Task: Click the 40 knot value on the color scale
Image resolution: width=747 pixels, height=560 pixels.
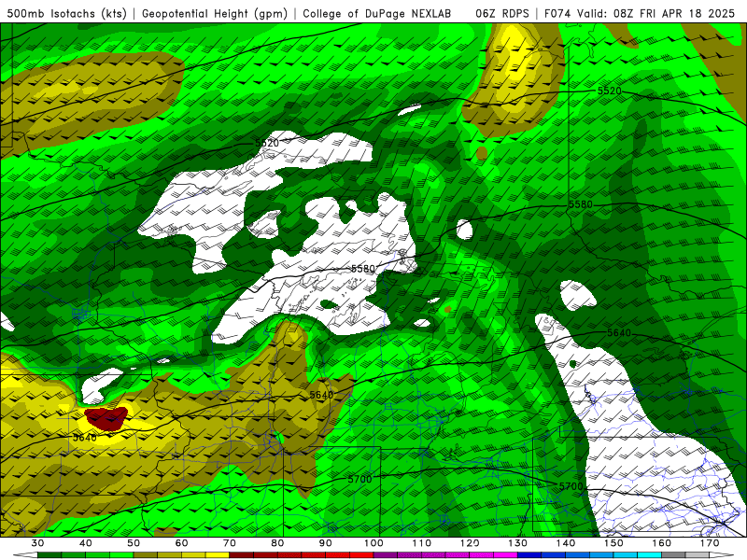Action: point(86,543)
